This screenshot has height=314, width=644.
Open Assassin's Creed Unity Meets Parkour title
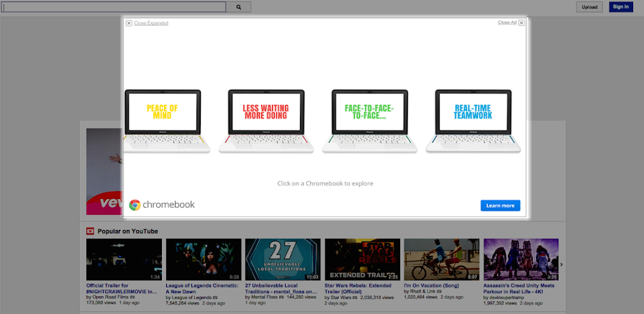[519, 289]
